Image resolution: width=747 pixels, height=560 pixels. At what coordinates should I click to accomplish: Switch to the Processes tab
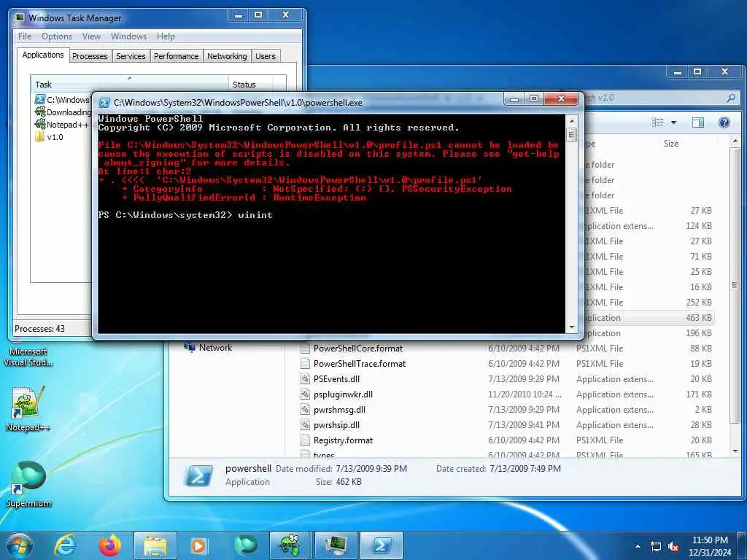pyautogui.click(x=90, y=56)
